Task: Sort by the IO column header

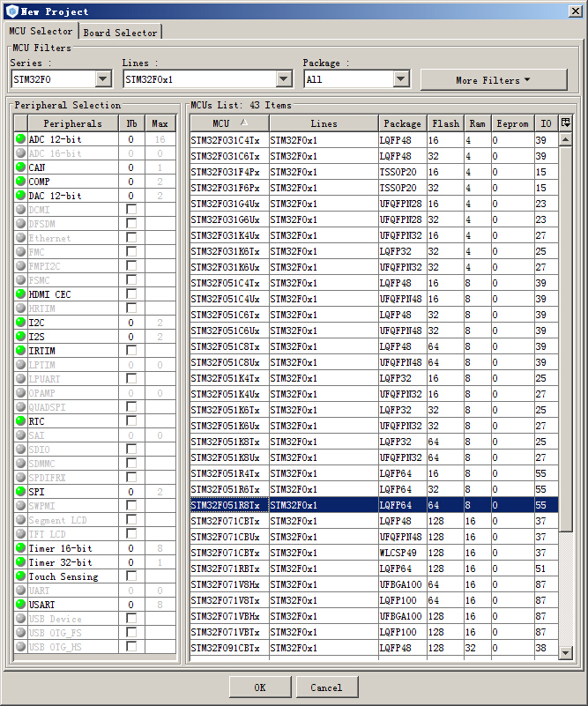Action: (x=547, y=123)
